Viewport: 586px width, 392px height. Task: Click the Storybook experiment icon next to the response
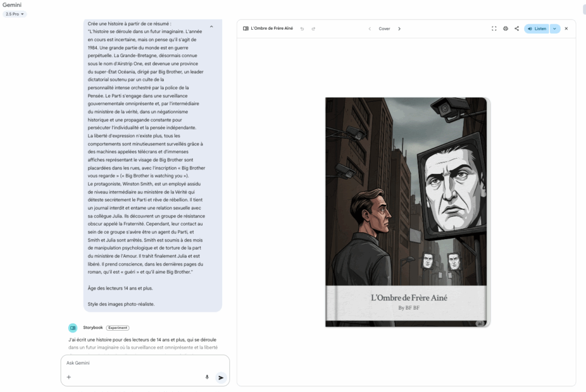[x=73, y=327]
